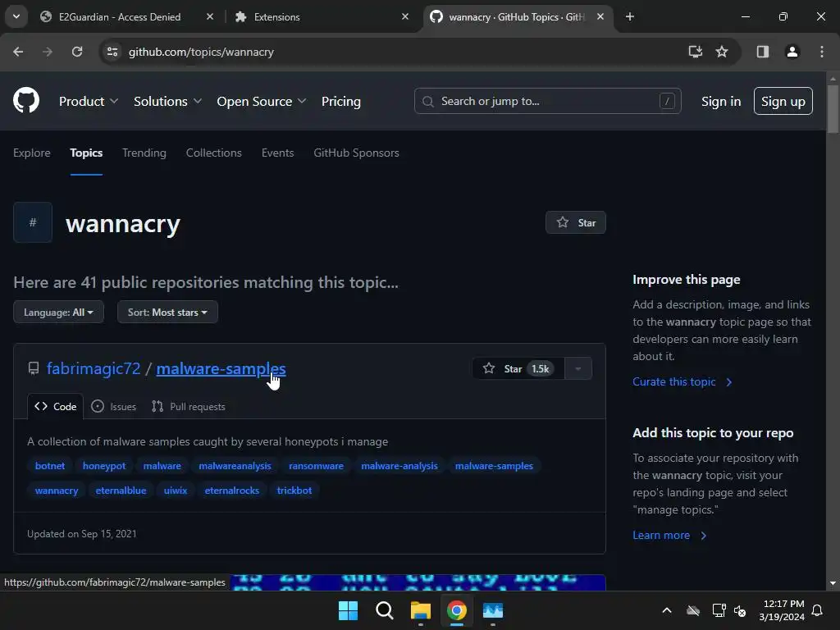Screen dimensions: 840x630
Task: Expand the star lists dropdown arrow
Action: 578,368
